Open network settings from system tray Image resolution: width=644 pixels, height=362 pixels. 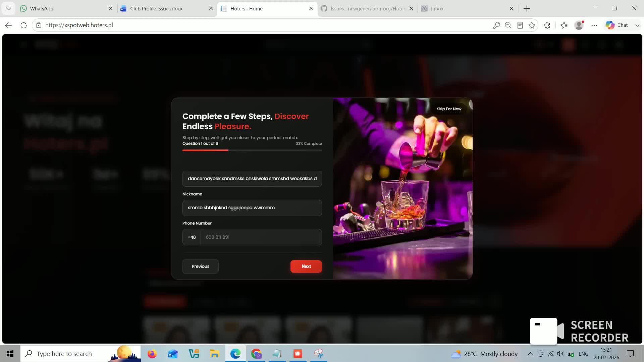(551, 354)
